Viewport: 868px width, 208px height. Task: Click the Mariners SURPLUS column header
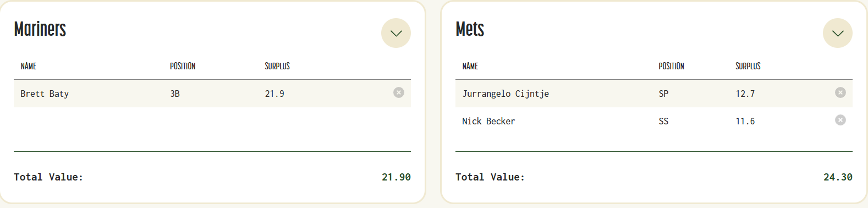[x=277, y=66]
